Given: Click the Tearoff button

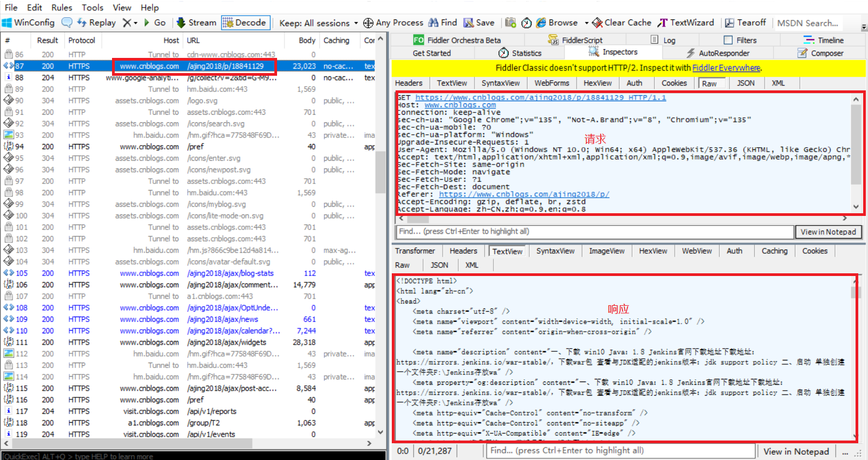Looking at the screenshot, I should coord(745,23).
